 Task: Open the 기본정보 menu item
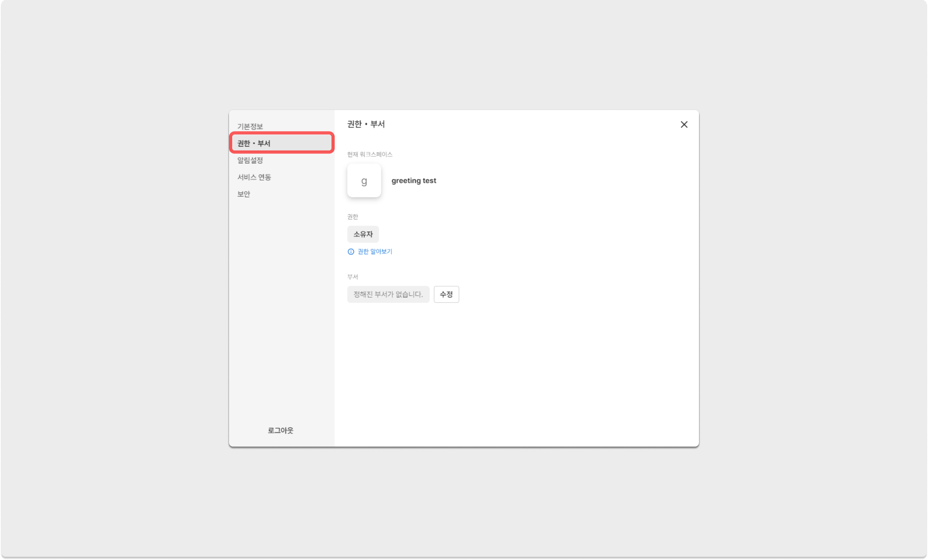pyautogui.click(x=250, y=126)
